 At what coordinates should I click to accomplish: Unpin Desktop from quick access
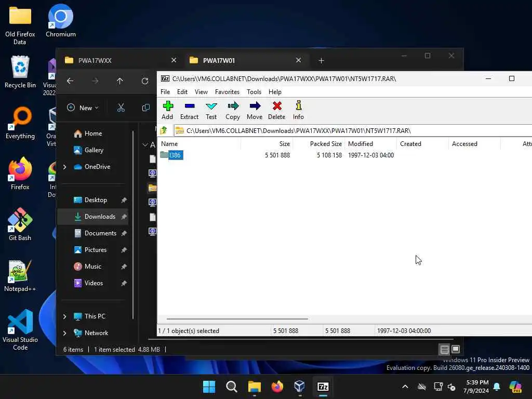pyautogui.click(x=124, y=200)
